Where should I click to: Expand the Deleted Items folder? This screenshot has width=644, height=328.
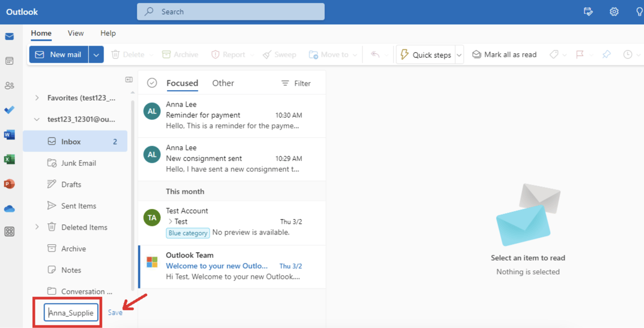pos(36,227)
